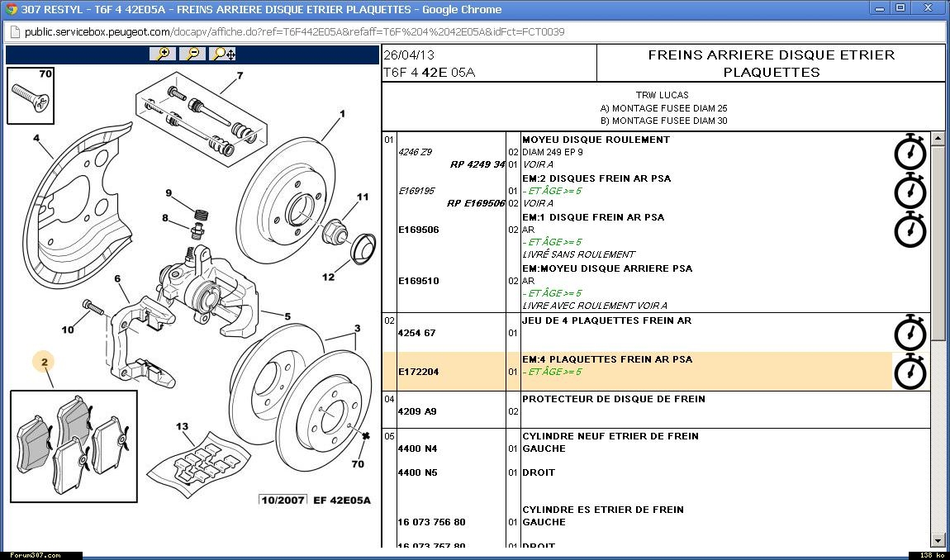Screen dimensions: 950x560
Task: Click the 10/2007 date box on diagram
Action: (x=283, y=500)
